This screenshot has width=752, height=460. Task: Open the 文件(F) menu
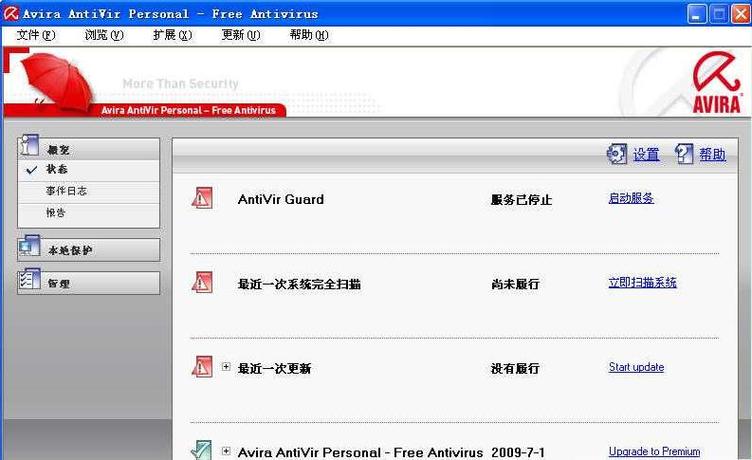[x=36, y=35]
